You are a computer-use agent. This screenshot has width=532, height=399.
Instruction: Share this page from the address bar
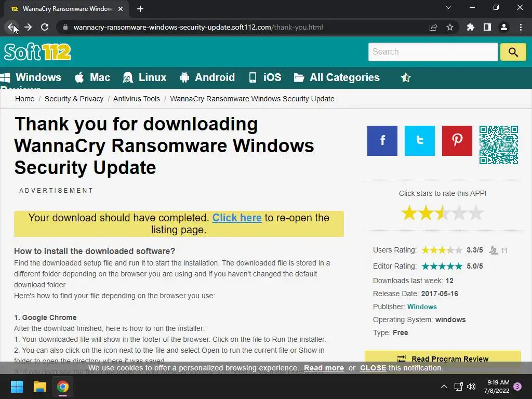(433, 27)
